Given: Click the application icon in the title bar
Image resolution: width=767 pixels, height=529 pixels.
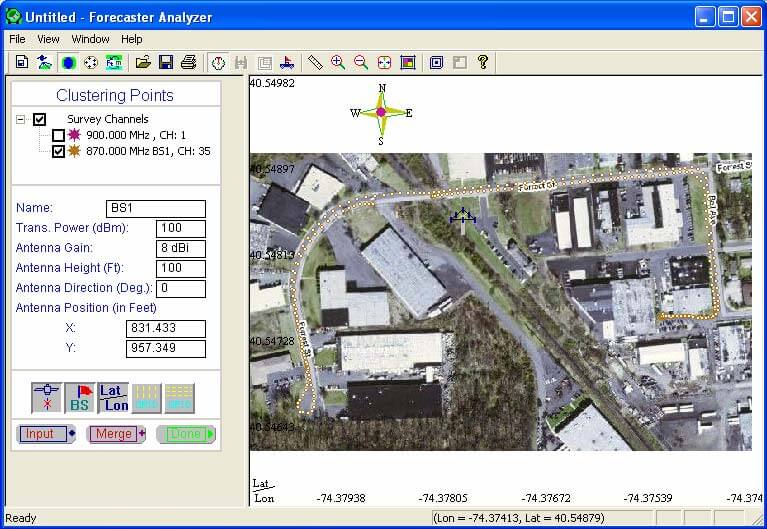Looking at the screenshot, I should point(13,17).
